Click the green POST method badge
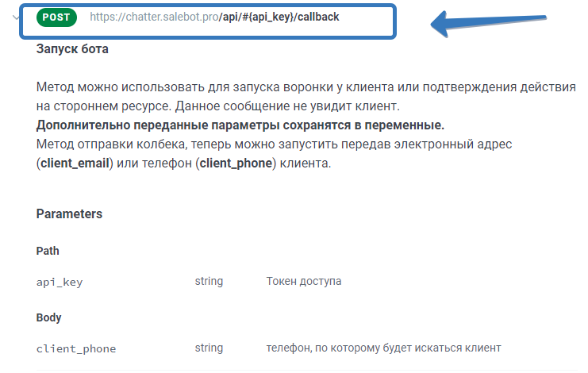The height and width of the screenshot is (373, 588). [56, 17]
